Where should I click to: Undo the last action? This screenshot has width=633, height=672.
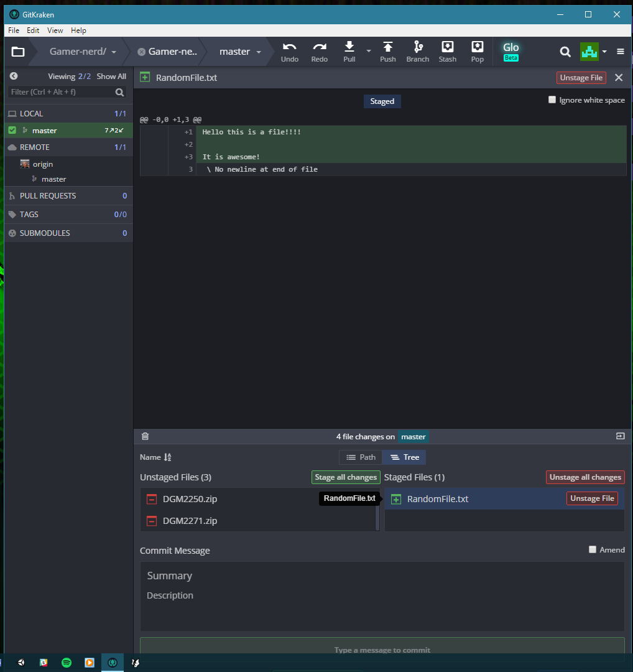pyautogui.click(x=290, y=52)
